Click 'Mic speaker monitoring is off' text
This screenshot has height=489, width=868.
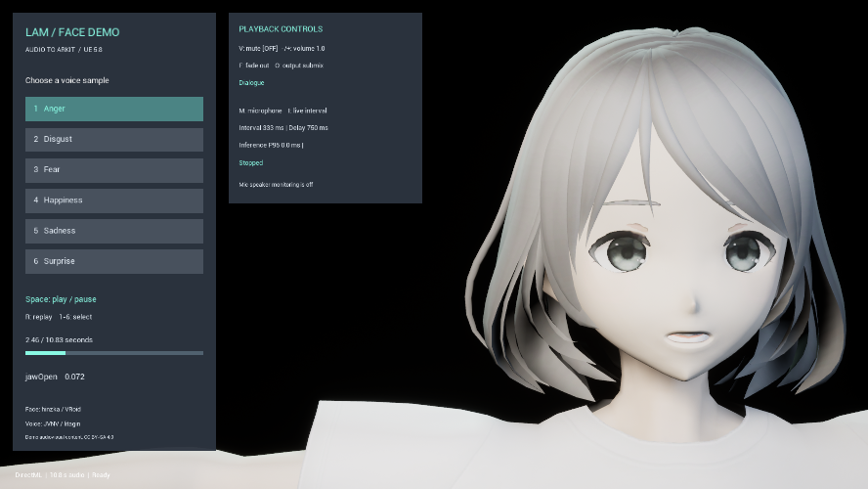click(276, 185)
